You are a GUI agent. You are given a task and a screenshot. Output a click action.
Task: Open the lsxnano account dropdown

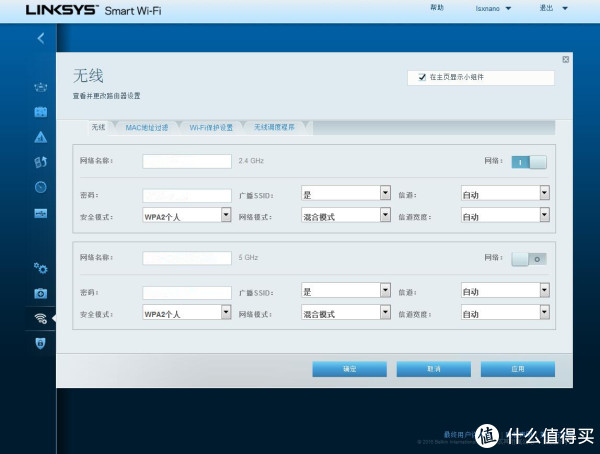(493, 8)
